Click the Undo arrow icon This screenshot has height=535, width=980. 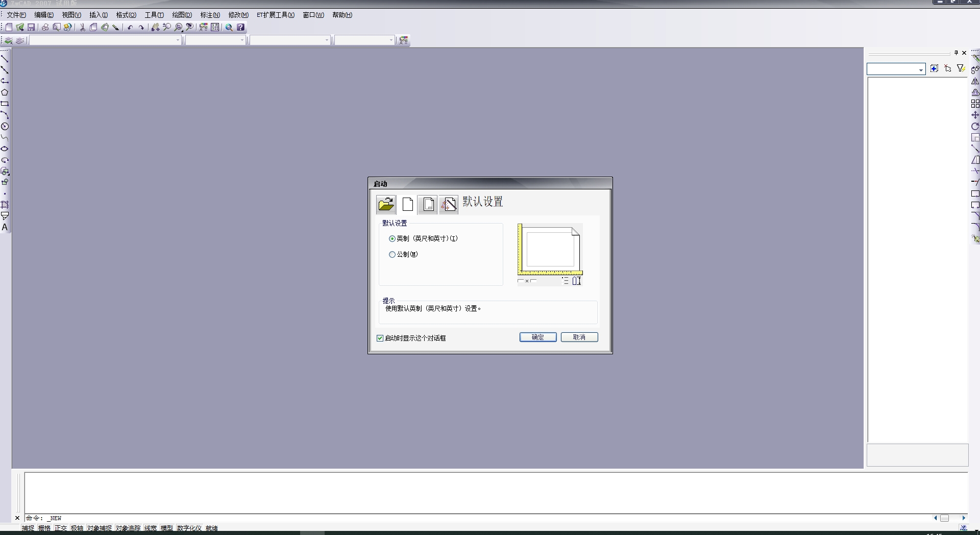point(130,28)
